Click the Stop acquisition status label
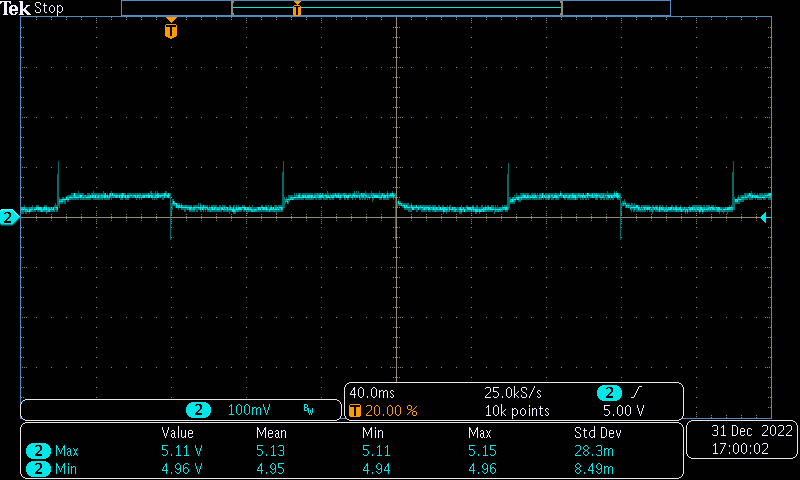 point(49,8)
